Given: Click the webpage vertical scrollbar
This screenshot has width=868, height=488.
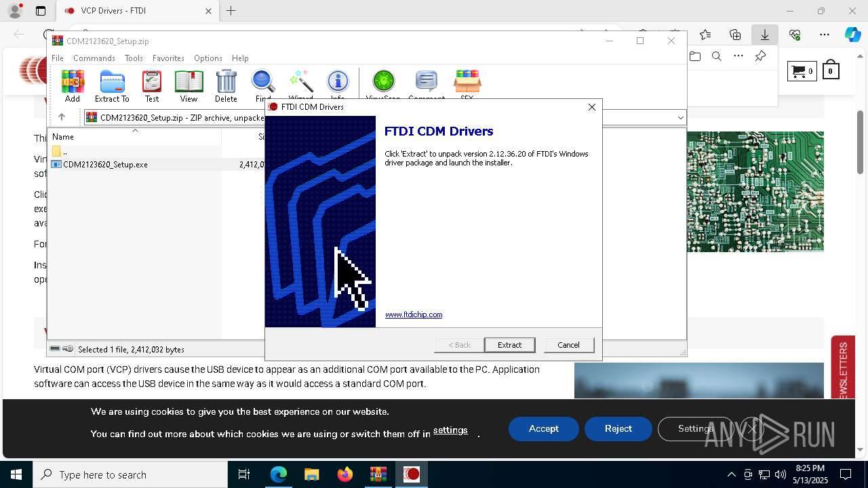Looking at the screenshot, I should pyautogui.click(x=861, y=142).
